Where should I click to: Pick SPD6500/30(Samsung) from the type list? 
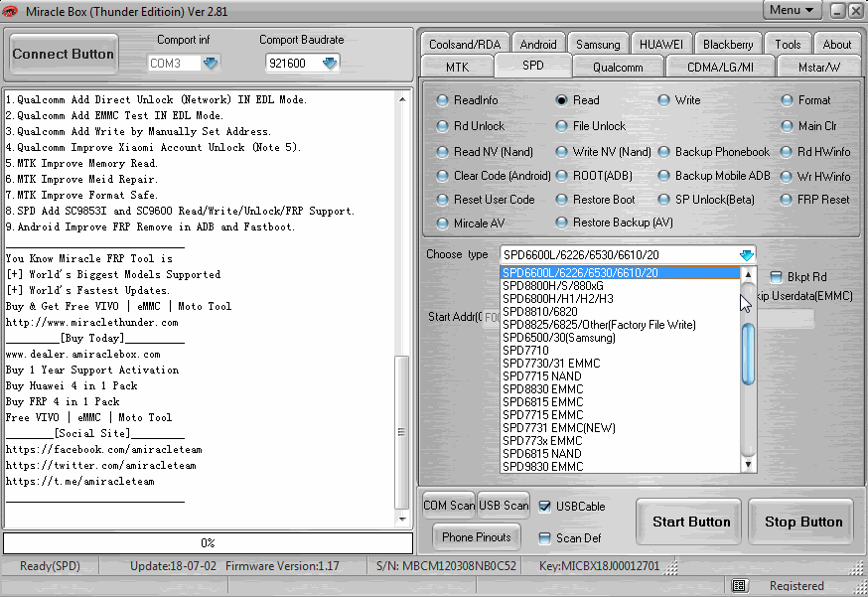click(620, 338)
